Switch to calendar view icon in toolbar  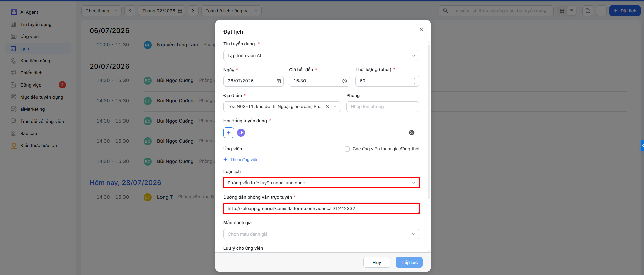[562, 11]
